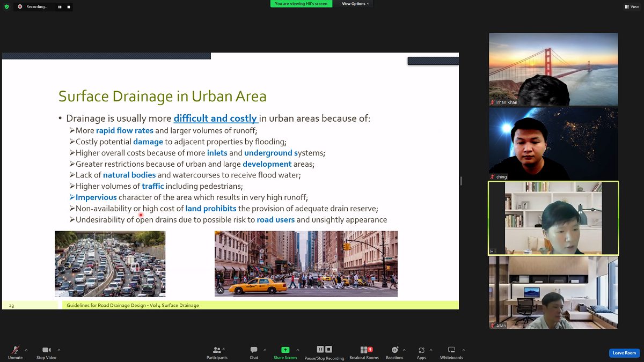Click the slide number 23
This screenshot has height=362, width=644.
(x=11, y=306)
